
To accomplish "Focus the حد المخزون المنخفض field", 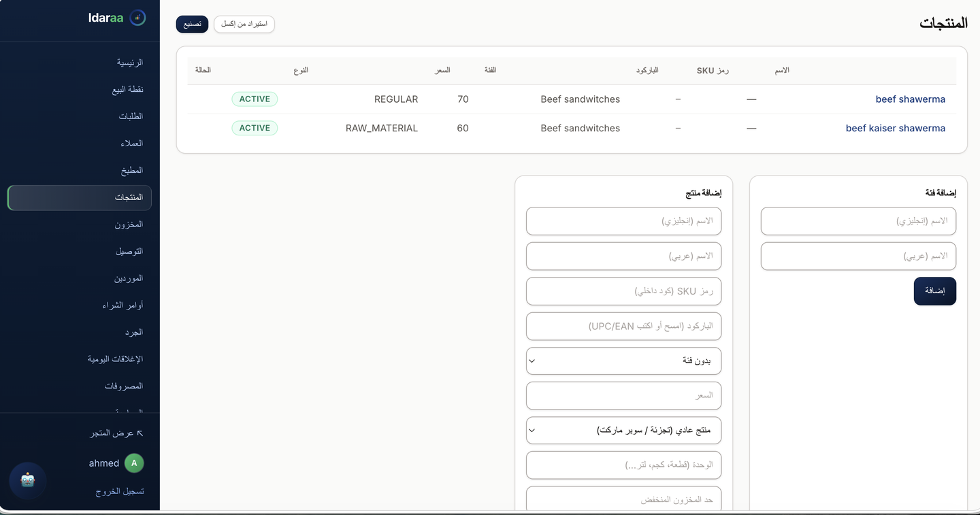I will coord(623,500).
